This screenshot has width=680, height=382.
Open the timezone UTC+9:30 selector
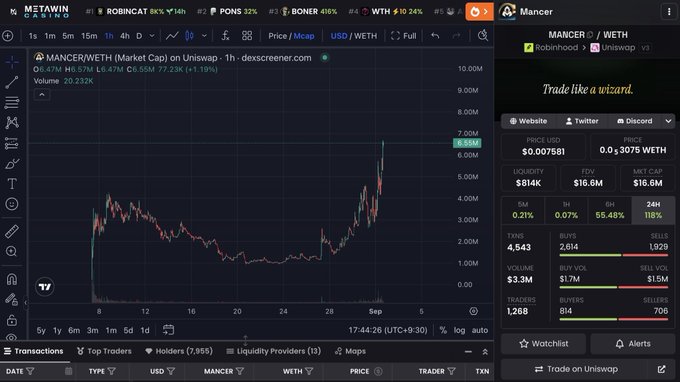coord(388,330)
